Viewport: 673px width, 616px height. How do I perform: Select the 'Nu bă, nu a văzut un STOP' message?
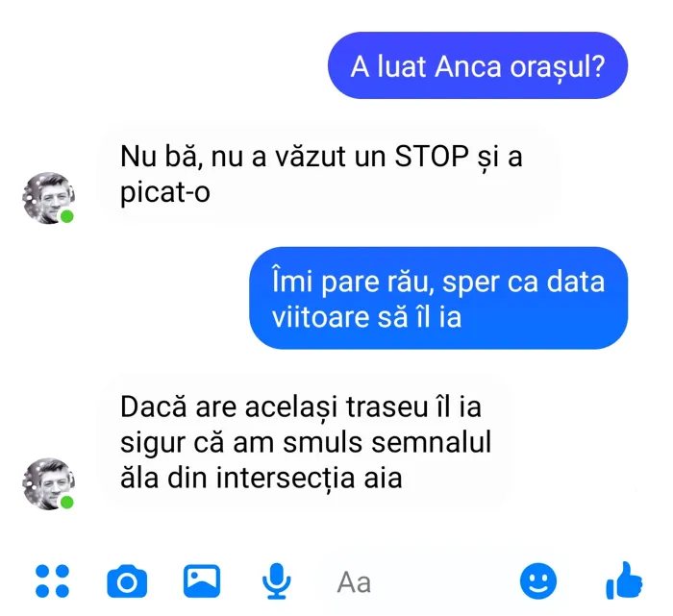point(331,174)
